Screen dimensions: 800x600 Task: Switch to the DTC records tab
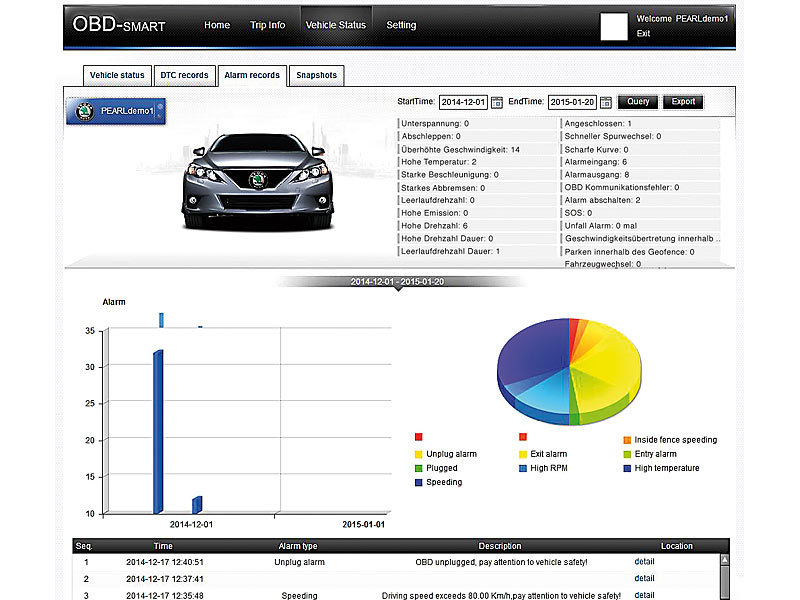[184, 76]
